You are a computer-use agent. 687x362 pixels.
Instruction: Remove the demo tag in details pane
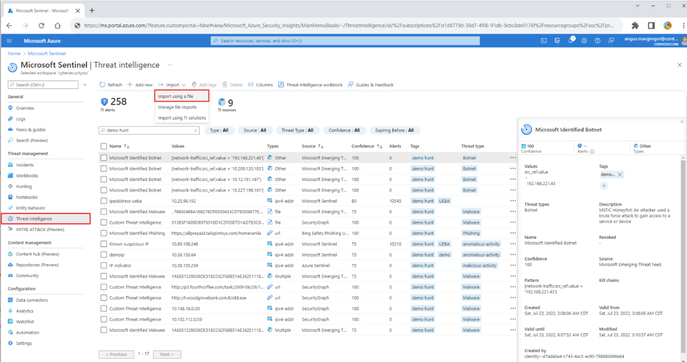pos(620,174)
